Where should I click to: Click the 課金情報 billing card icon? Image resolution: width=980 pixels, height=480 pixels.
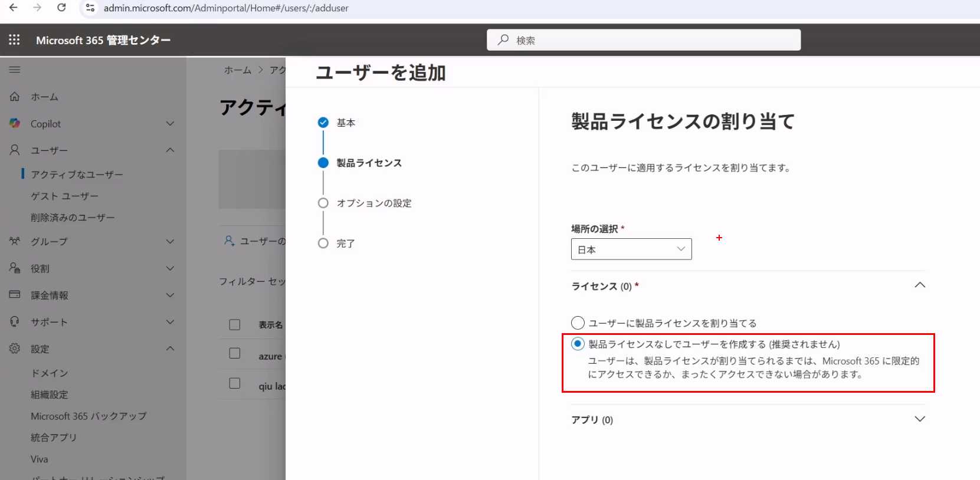[x=15, y=295]
